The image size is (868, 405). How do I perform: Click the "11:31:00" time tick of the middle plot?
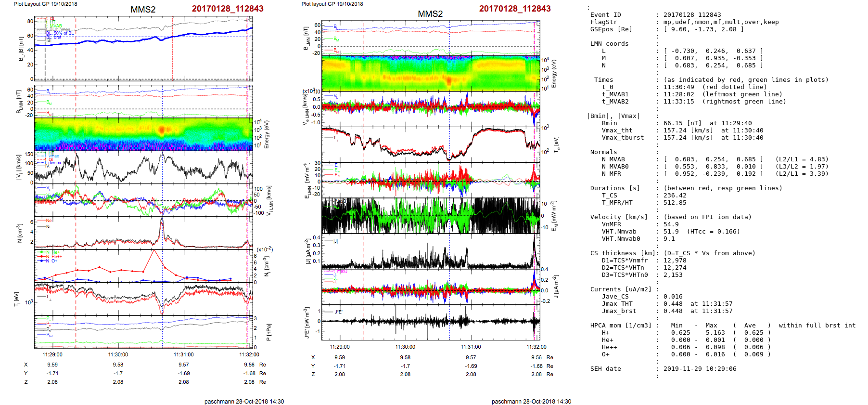(x=471, y=347)
